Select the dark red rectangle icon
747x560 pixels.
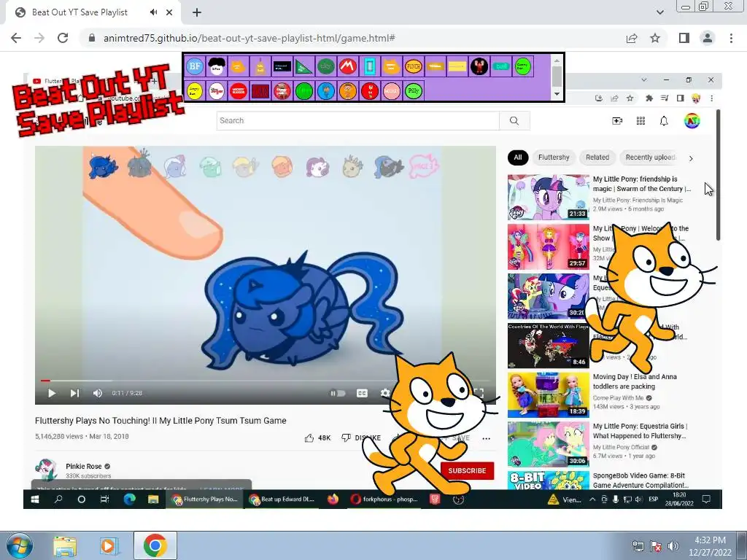[260, 90]
